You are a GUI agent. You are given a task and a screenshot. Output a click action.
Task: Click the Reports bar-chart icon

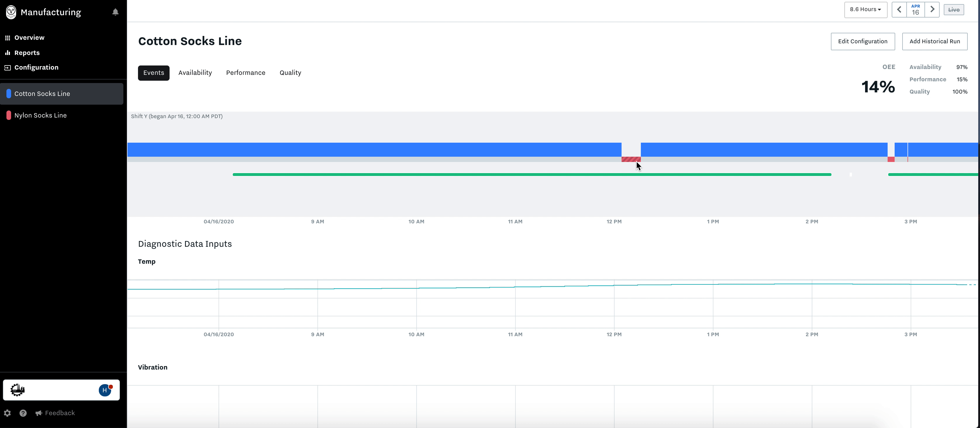click(x=8, y=53)
